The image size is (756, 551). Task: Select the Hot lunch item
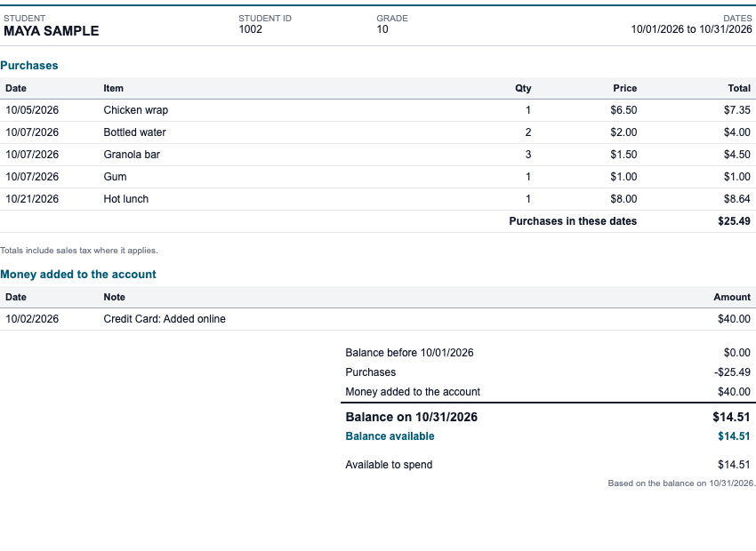tap(125, 199)
